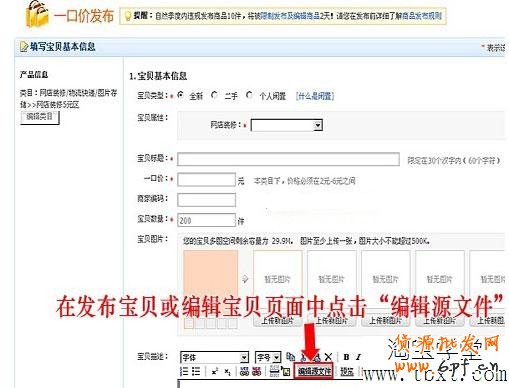The image size is (509, 388).
Task: Select the 全新 radio button
Action: click(180, 95)
